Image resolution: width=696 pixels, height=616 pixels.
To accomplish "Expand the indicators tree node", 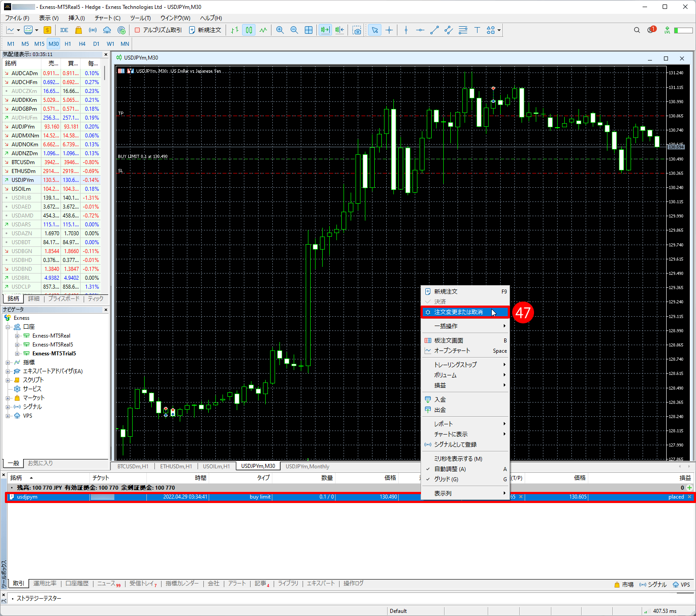I will pos(8,362).
